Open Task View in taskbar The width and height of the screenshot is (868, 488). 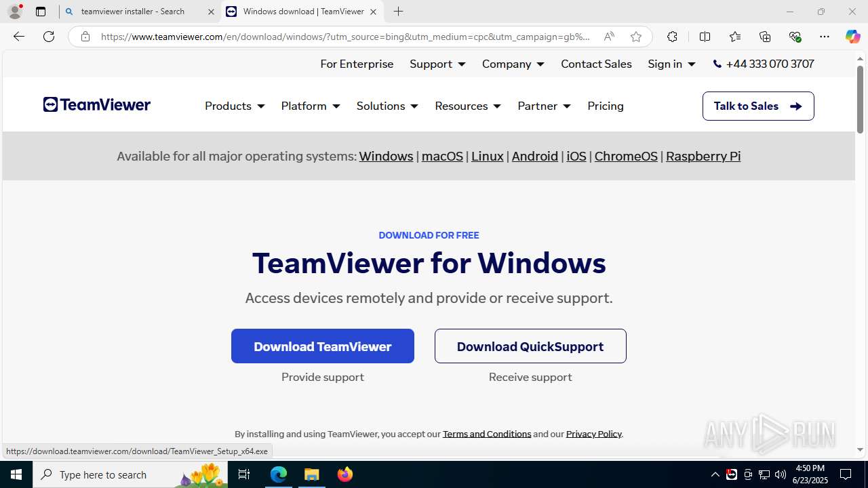[244, 474]
